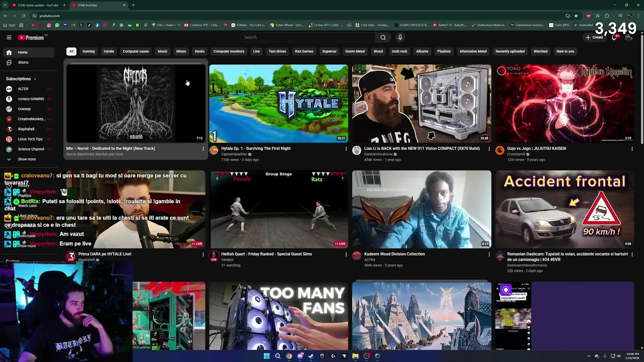
Task: Play the Accident frontal dashcam thumbnail
Action: point(565,209)
